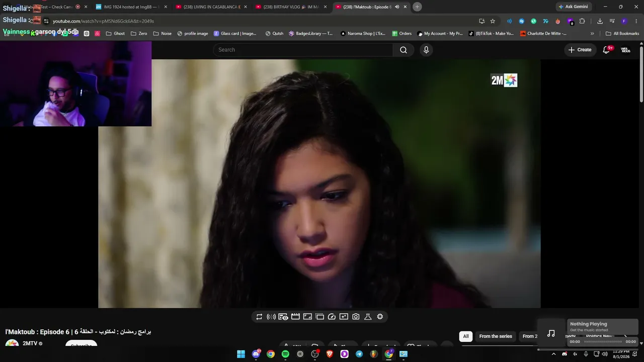Switch to the LIVING IN CASABLANCA tab
644x362 pixels.
click(212, 7)
